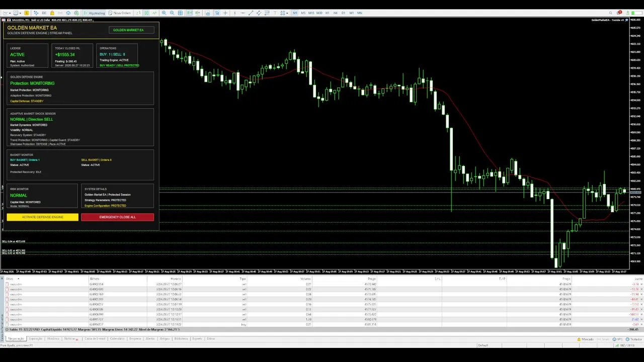
Task: Click ACTIVATE DEFENSE ENGINE yellow button
Action: coord(43,217)
